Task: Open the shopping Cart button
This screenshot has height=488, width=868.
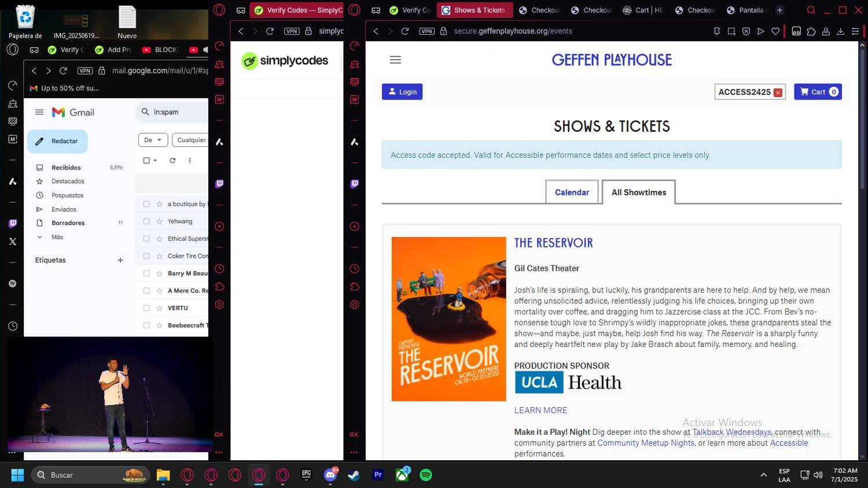Action: point(818,92)
